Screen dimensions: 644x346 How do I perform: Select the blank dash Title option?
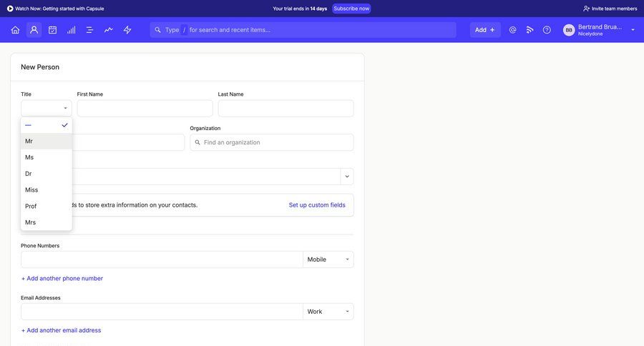point(46,125)
